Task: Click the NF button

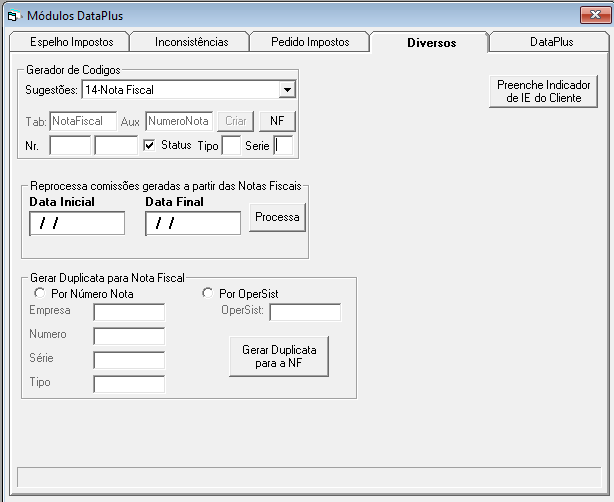Action: 277,121
